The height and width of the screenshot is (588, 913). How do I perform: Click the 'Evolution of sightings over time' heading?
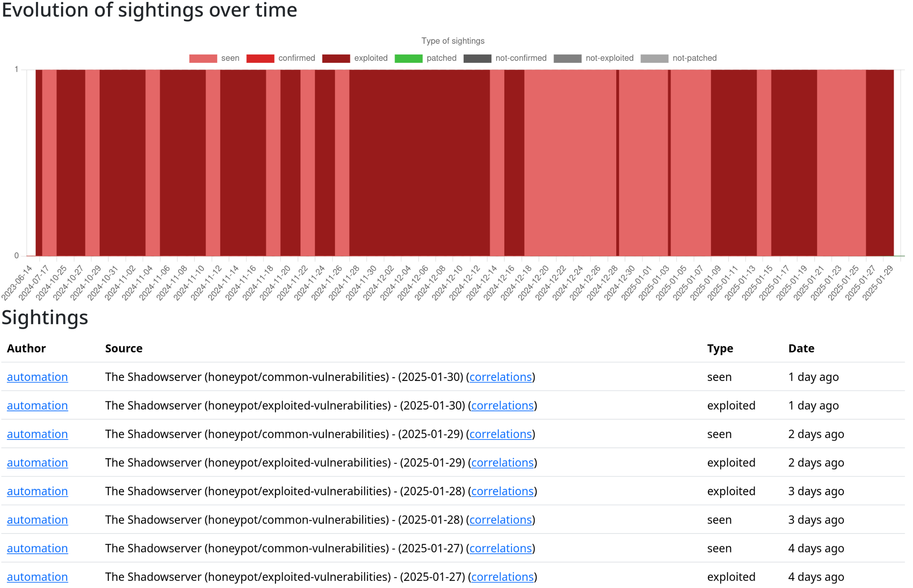point(150,10)
